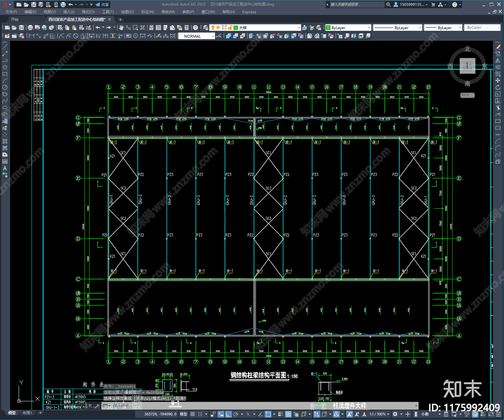Click the Plot printer icon
The width and height of the screenshot is (504, 420).
pyautogui.click(x=30, y=28)
